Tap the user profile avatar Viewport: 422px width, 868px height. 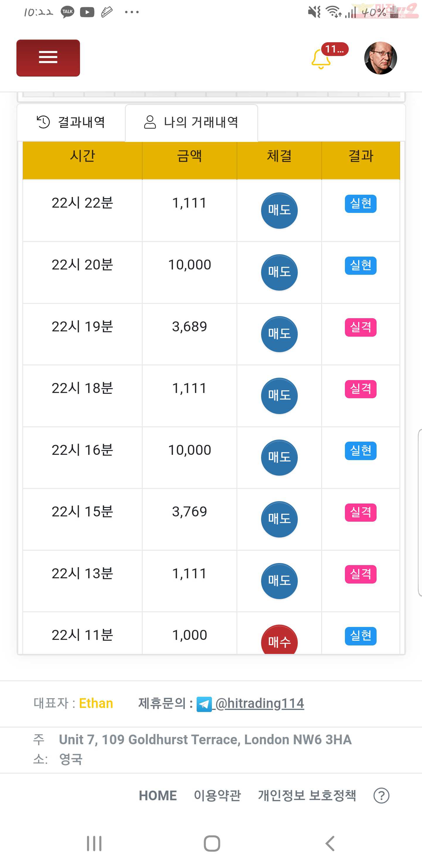381,58
